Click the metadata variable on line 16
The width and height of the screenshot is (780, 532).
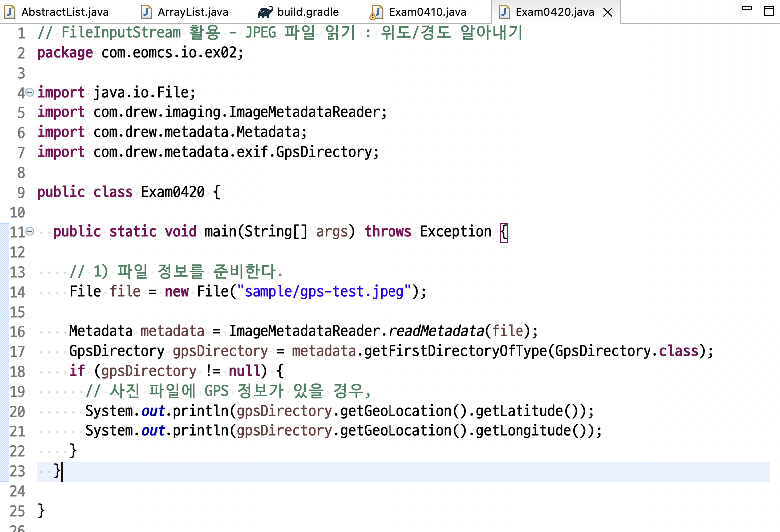coord(173,331)
